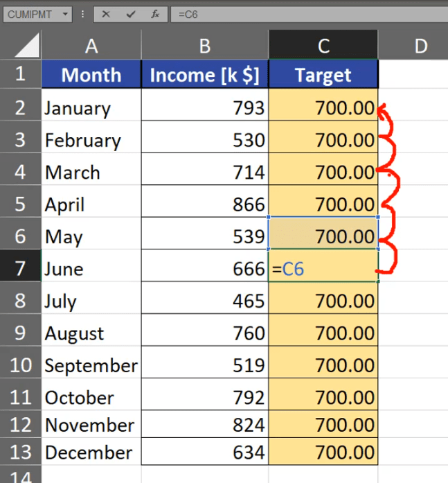Screen dimensions: 448x483
Task: Open Insert Function via the fx icon
Action: click(155, 14)
